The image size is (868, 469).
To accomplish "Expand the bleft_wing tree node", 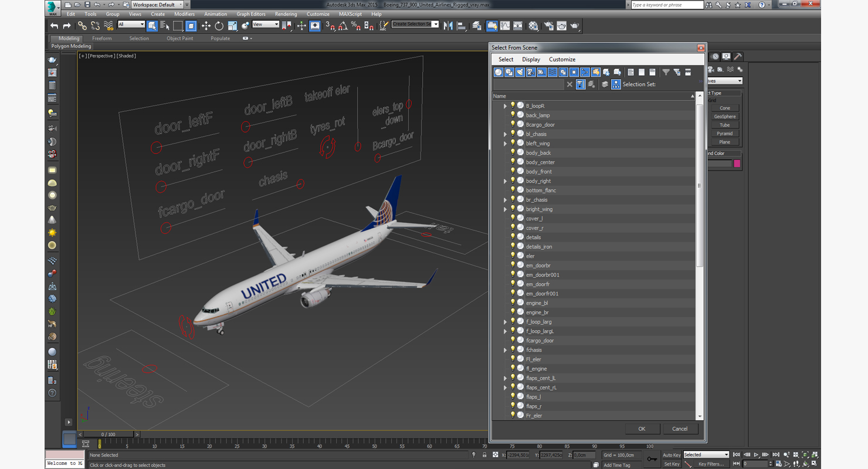I will pyautogui.click(x=505, y=144).
